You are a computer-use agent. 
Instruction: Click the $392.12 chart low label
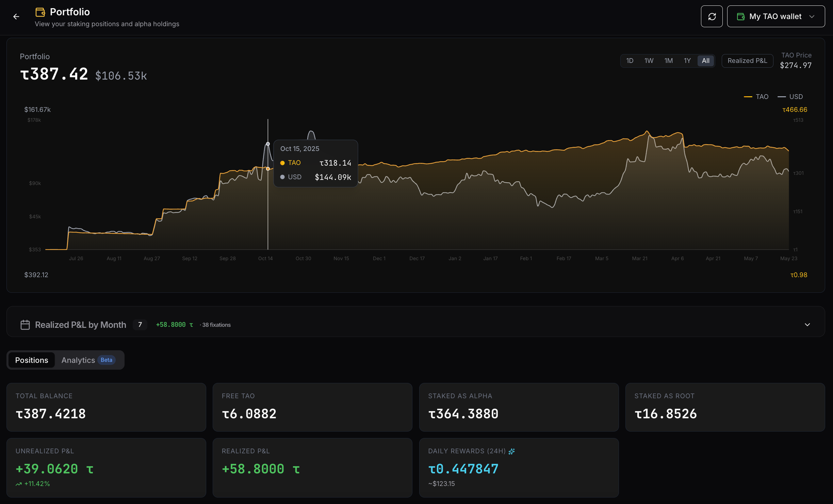point(36,275)
